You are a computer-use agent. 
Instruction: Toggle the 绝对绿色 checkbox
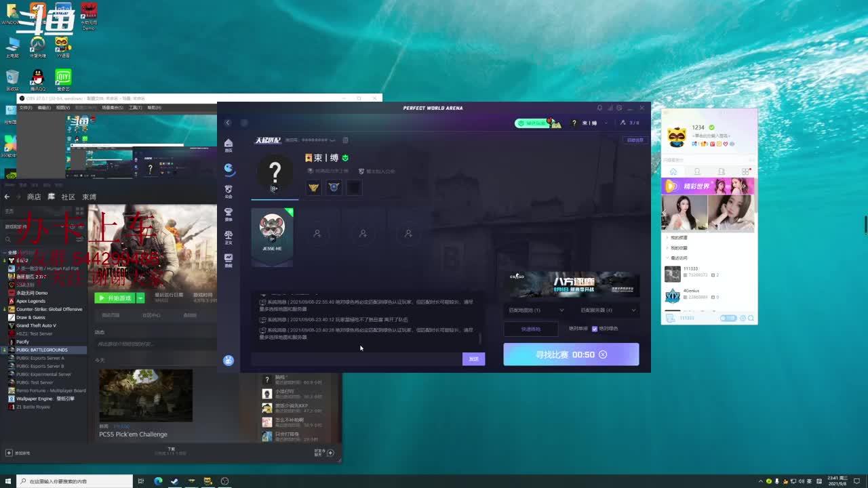click(595, 329)
